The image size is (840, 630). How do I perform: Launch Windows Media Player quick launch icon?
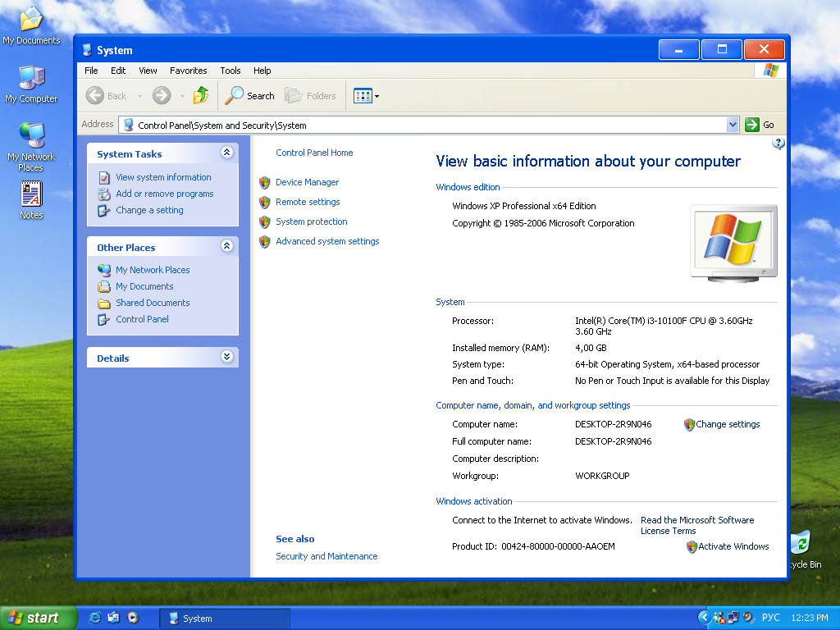(132, 618)
